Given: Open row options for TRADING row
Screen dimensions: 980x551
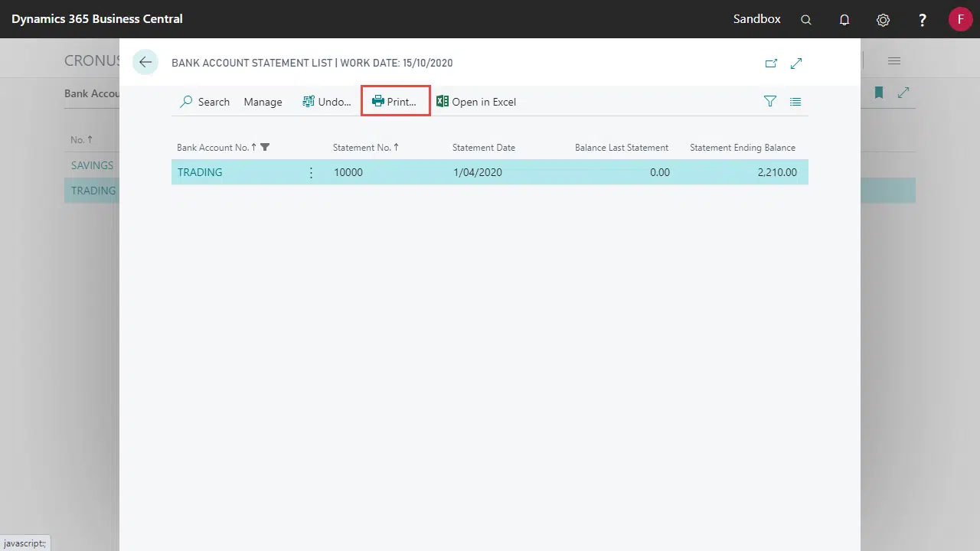Looking at the screenshot, I should tap(311, 173).
